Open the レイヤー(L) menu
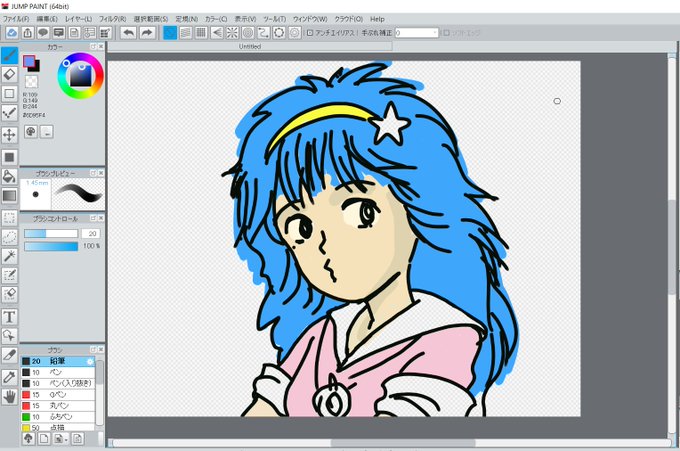680x451 pixels. [x=78, y=19]
